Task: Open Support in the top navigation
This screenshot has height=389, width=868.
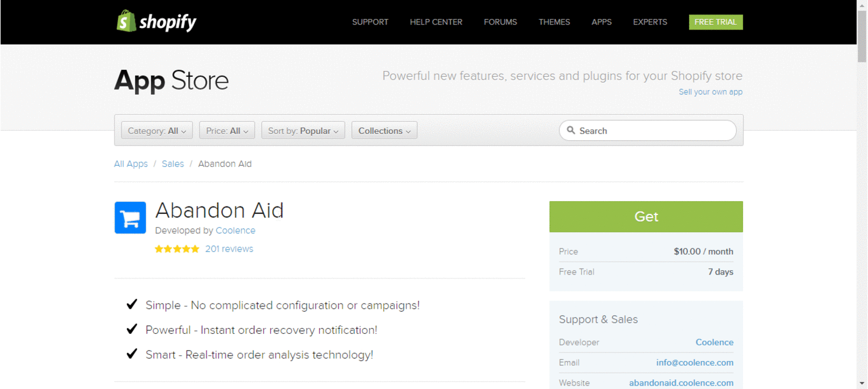Action: [x=370, y=22]
